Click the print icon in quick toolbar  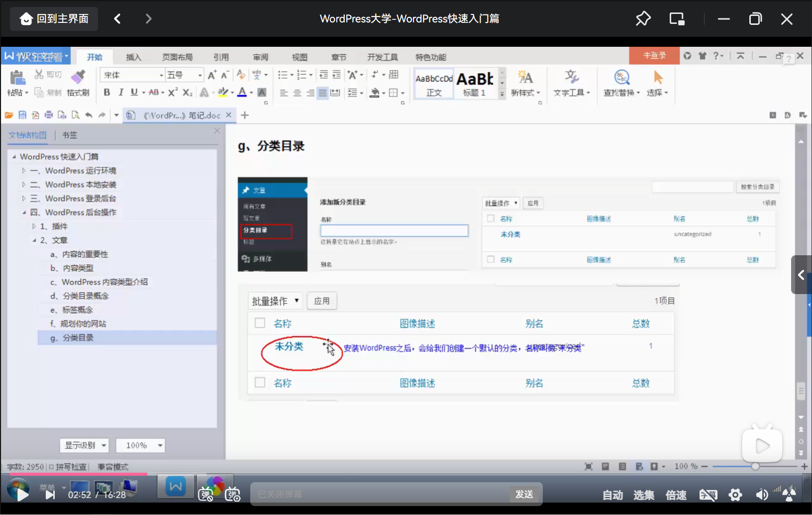pyautogui.click(x=49, y=115)
